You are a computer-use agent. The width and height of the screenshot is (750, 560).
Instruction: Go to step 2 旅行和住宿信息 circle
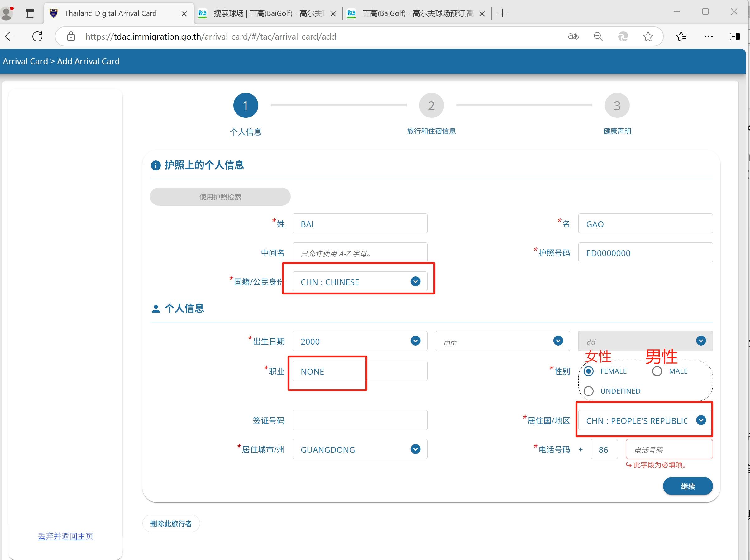point(431,105)
